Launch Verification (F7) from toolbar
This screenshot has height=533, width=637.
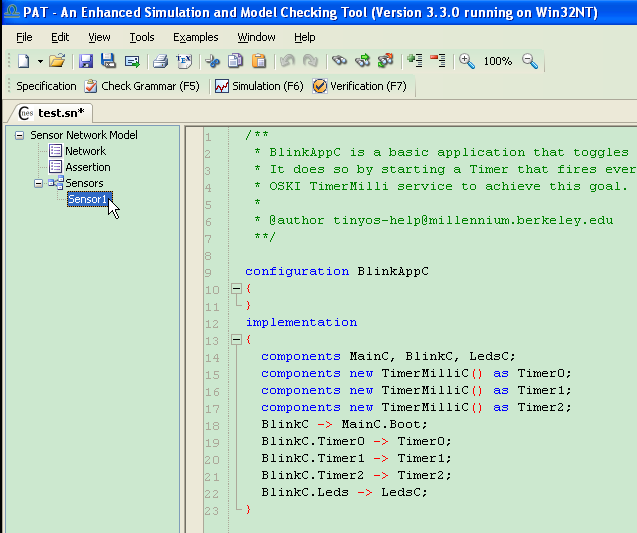coord(359,86)
